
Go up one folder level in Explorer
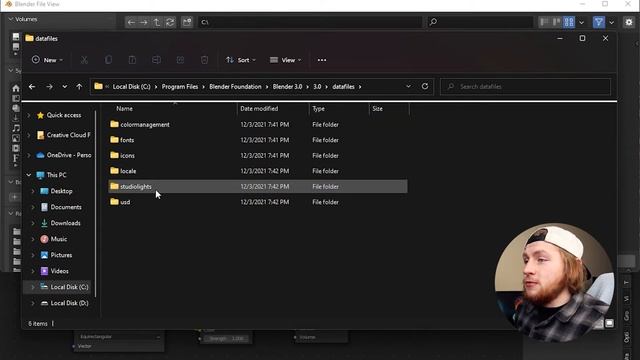[x=79, y=87]
